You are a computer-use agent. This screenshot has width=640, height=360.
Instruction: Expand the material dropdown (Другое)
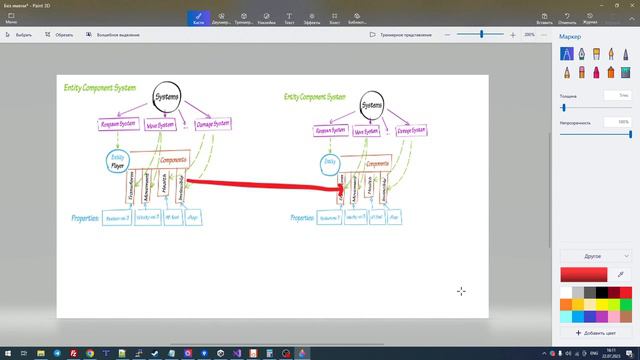[x=596, y=256]
